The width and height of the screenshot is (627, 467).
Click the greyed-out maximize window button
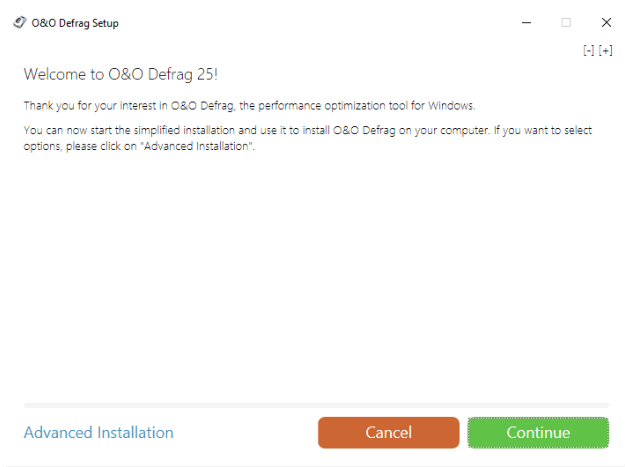point(566,23)
